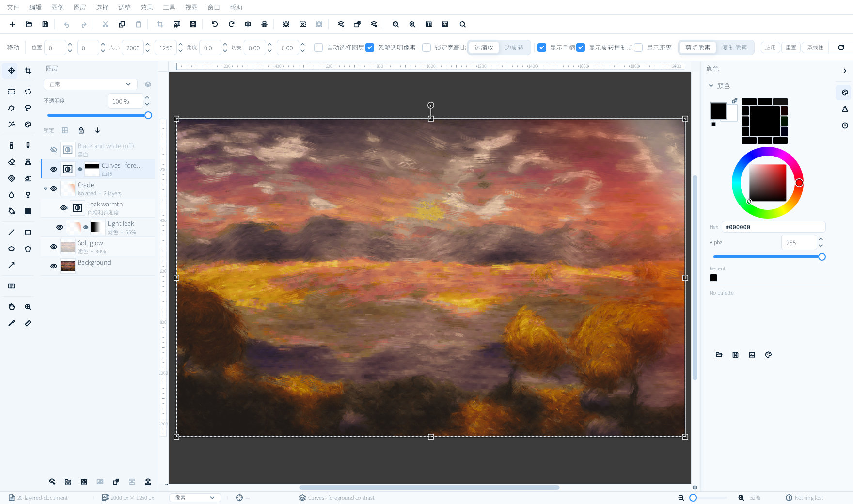
Task: Select the Eraser tool
Action: (11, 162)
